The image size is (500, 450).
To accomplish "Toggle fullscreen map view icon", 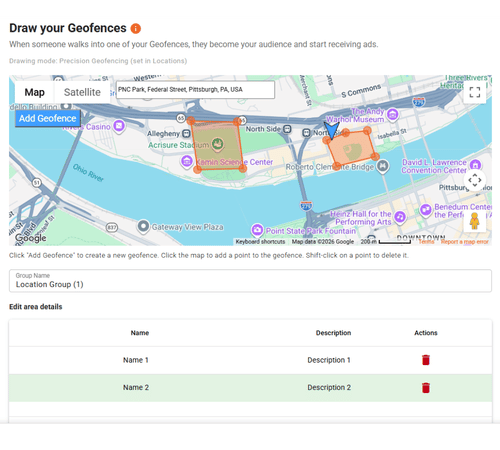I will 475,92.
